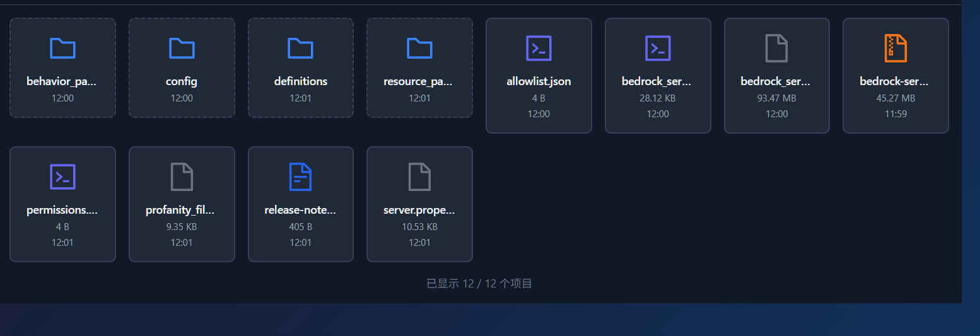Select the server.properties gray file icon
This screenshot has width=980, height=336.
[419, 177]
